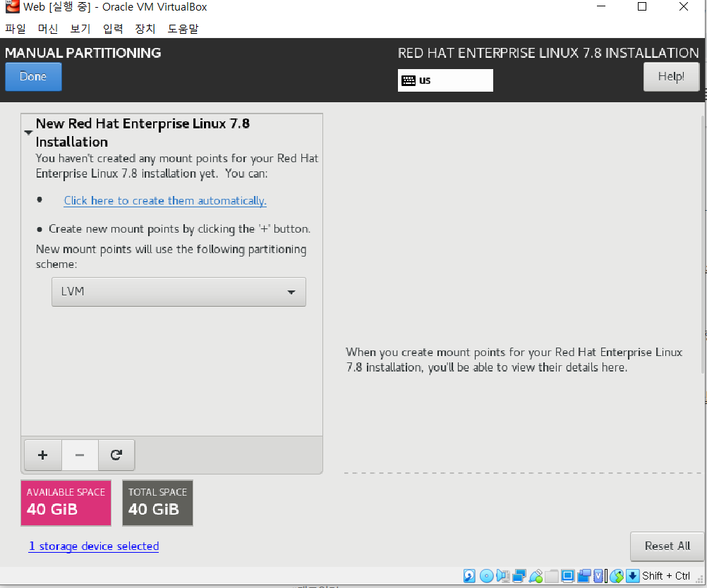Click the keyboard layout icon beside 'us'

click(409, 80)
